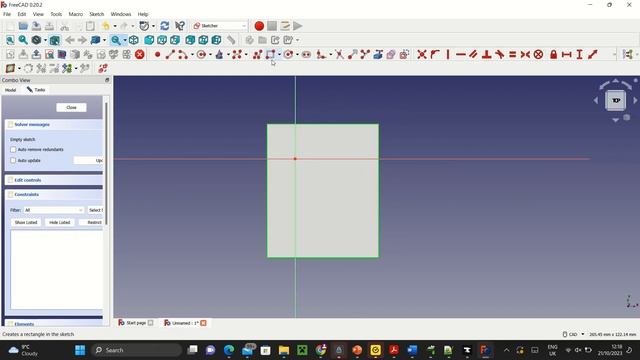The width and height of the screenshot is (640, 360).
Task: Apply the vertical constraint
Action: [x=448, y=54]
